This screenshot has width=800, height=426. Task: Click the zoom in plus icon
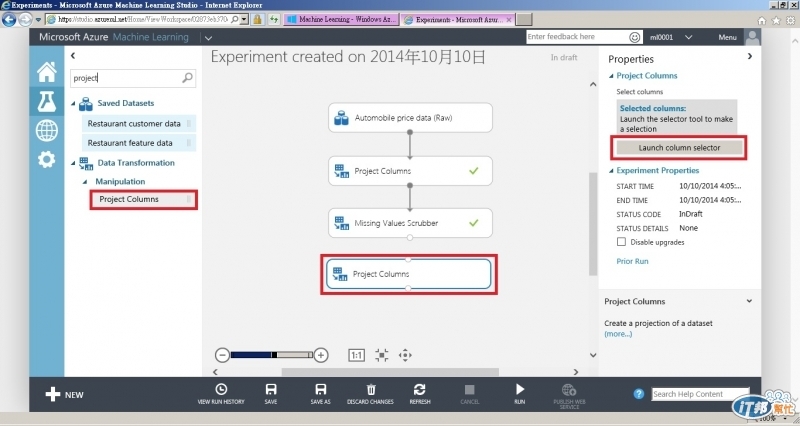point(320,355)
